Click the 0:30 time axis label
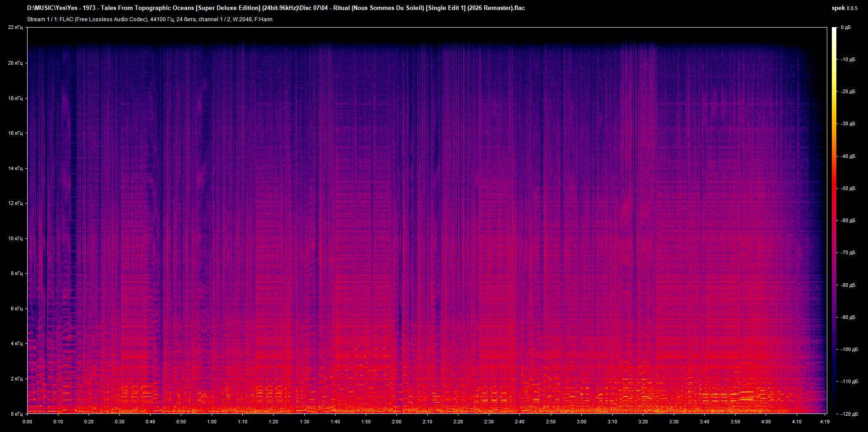 (119, 422)
